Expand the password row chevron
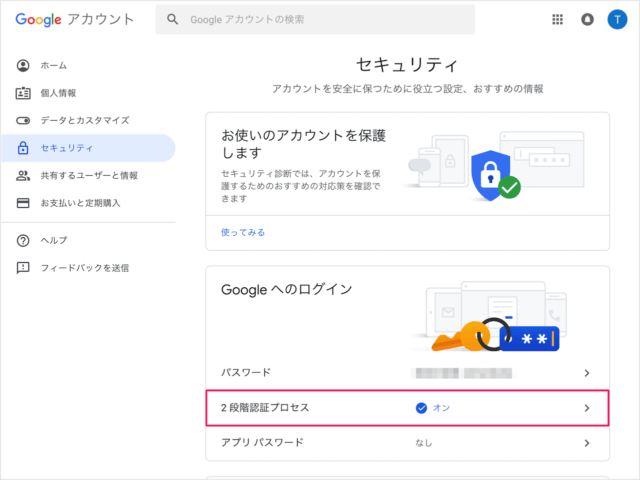The width and height of the screenshot is (640, 480). (587, 373)
